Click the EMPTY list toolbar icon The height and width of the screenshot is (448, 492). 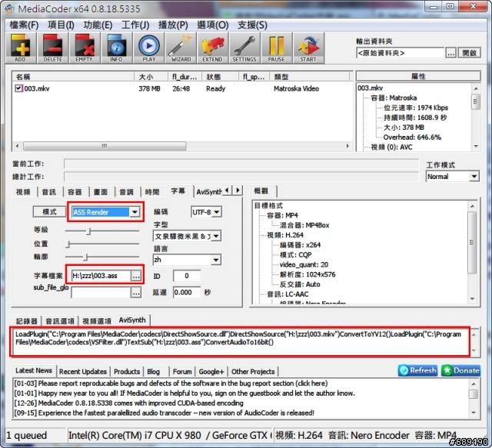pos(85,48)
